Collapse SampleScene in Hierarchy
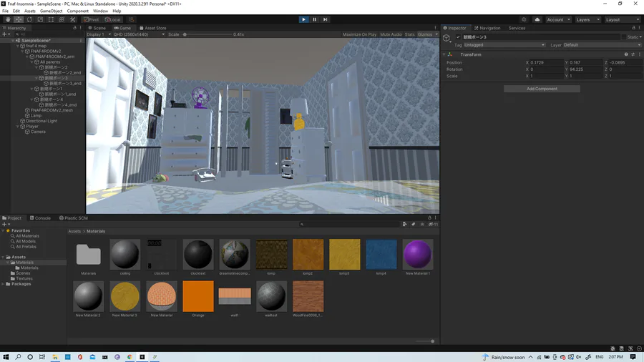 13,41
